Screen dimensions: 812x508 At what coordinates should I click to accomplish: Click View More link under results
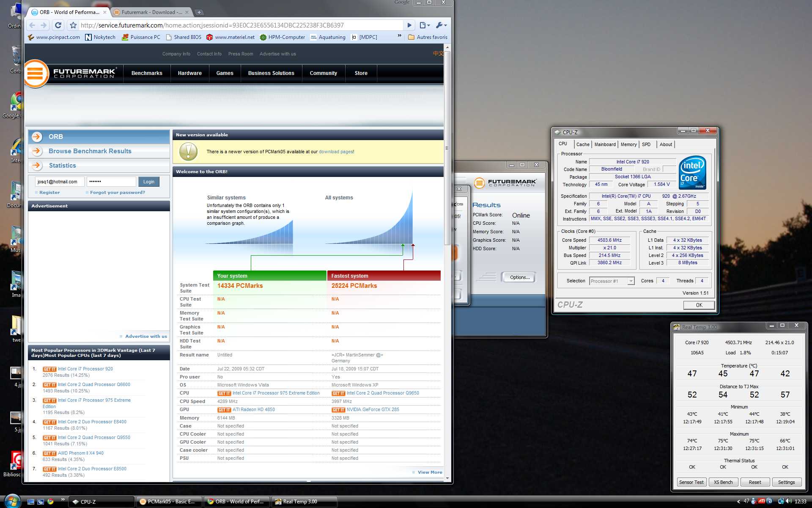point(430,472)
